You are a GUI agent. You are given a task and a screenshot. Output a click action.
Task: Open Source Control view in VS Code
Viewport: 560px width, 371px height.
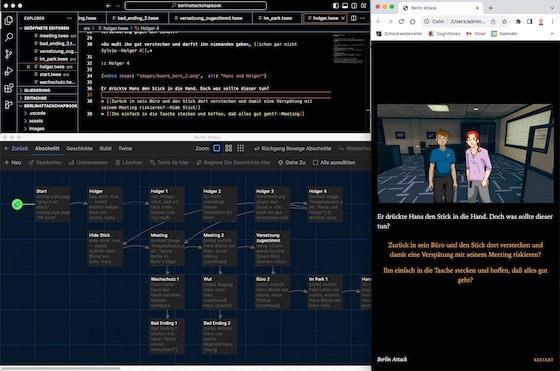[x=9, y=54]
